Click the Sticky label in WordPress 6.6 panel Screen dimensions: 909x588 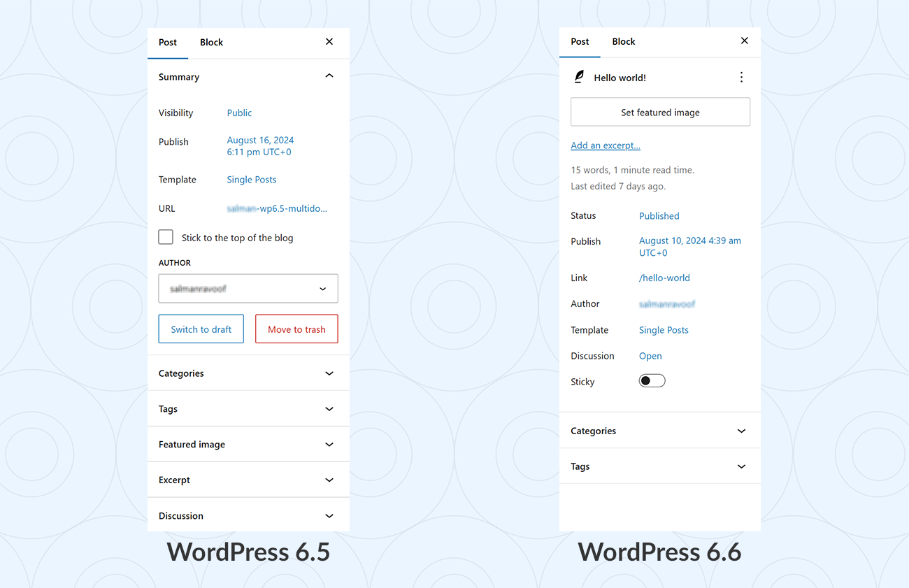[x=582, y=382]
